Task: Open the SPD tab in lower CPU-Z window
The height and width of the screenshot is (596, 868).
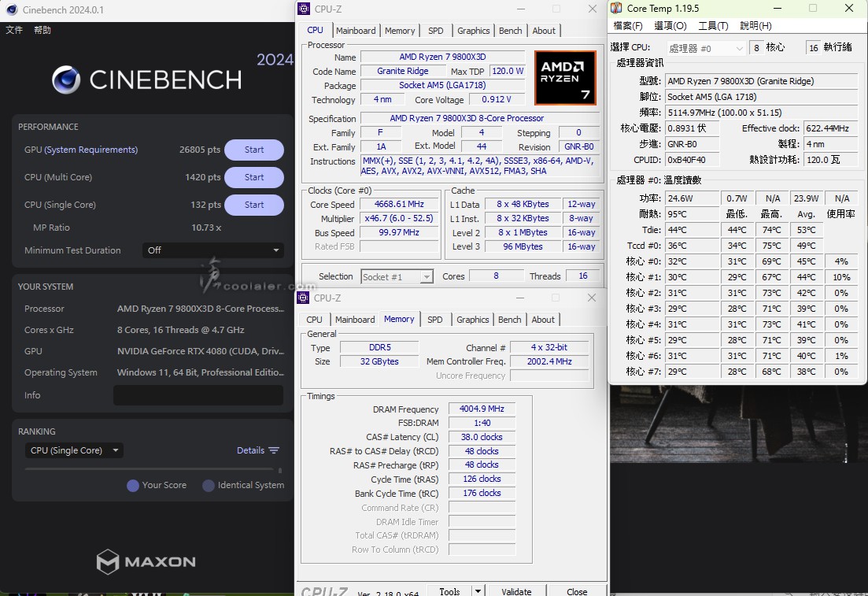Action: point(435,320)
